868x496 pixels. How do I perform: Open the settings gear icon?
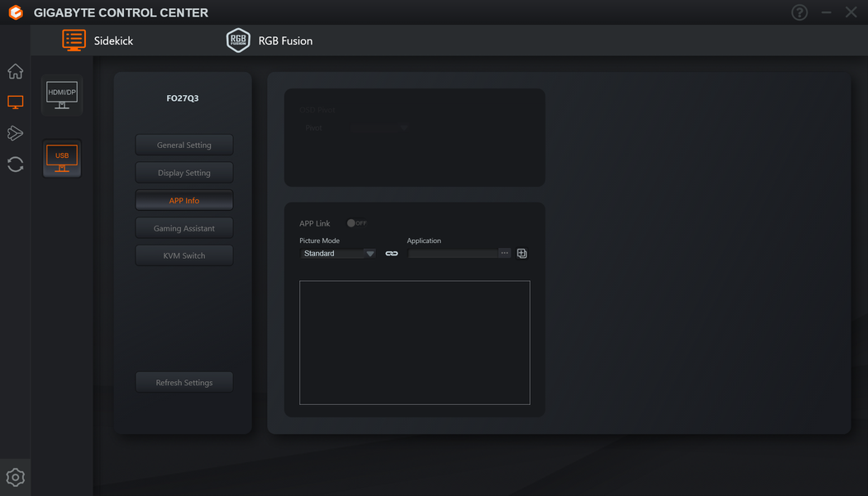[x=15, y=477]
